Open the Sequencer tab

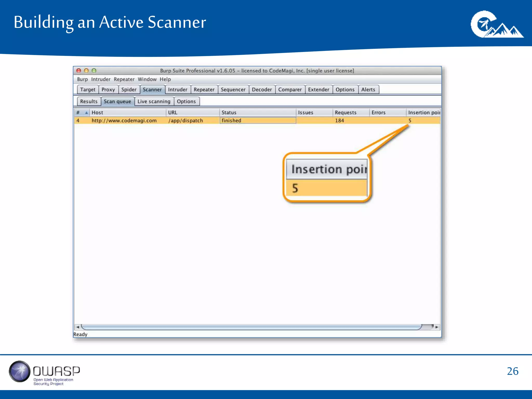[x=233, y=90]
